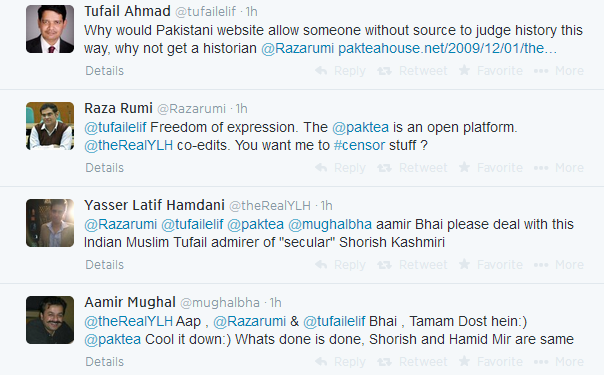Image resolution: width=604 pixels, height=375 pixels.
Task: Reply to Yasser Latif Hamdani's tweet
Action: (340, 265)
